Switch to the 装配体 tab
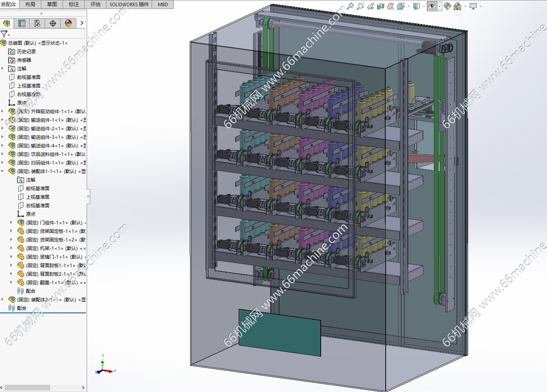547x392 pixels. pyautogui.click(x=9, y=4)
